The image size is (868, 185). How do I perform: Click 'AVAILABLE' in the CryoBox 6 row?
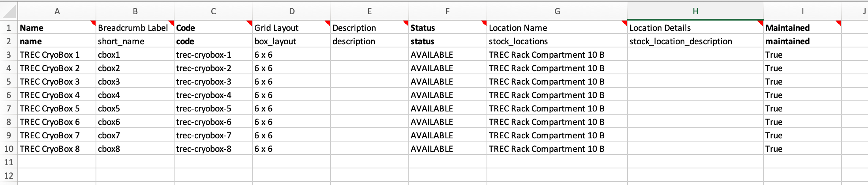[448, 122]
